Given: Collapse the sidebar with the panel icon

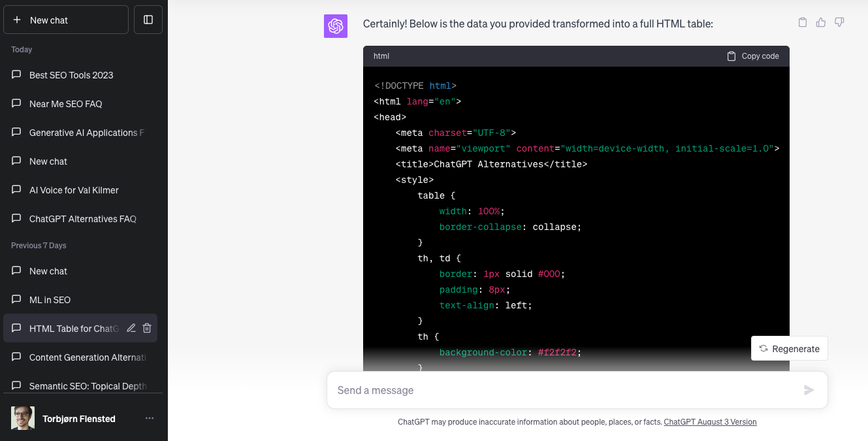Looking at the screenshot, I should click(x=148, y=20).
